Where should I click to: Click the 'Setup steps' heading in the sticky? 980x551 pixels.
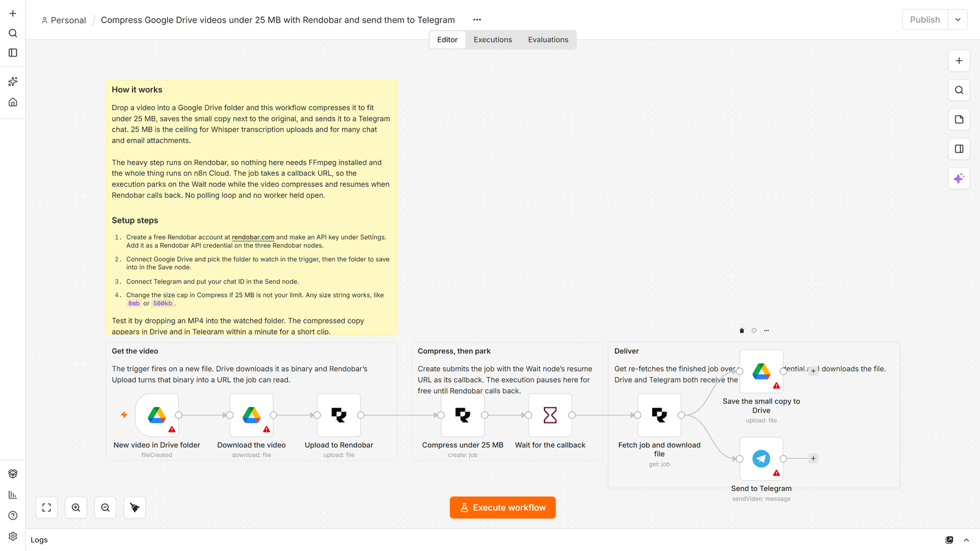coord(135,220)
